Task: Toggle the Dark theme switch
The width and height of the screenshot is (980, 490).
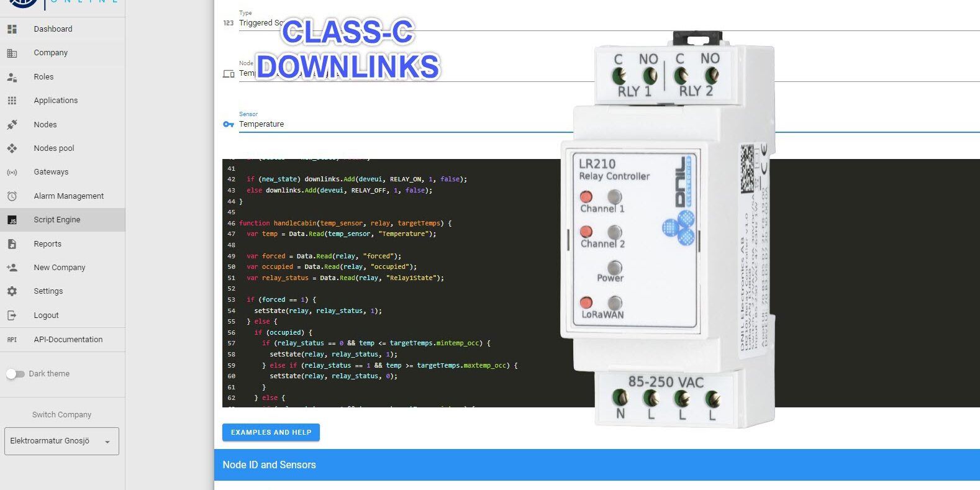Action: (15, 374)
